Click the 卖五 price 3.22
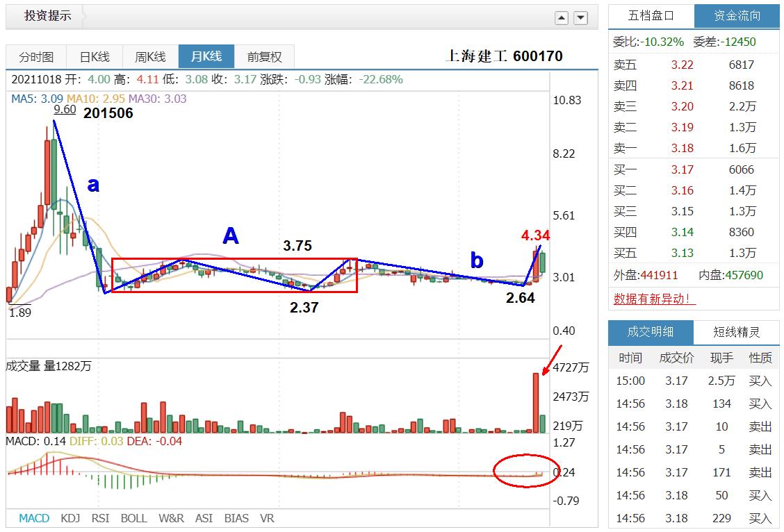 pyautogui.click(x=682, y=65)
